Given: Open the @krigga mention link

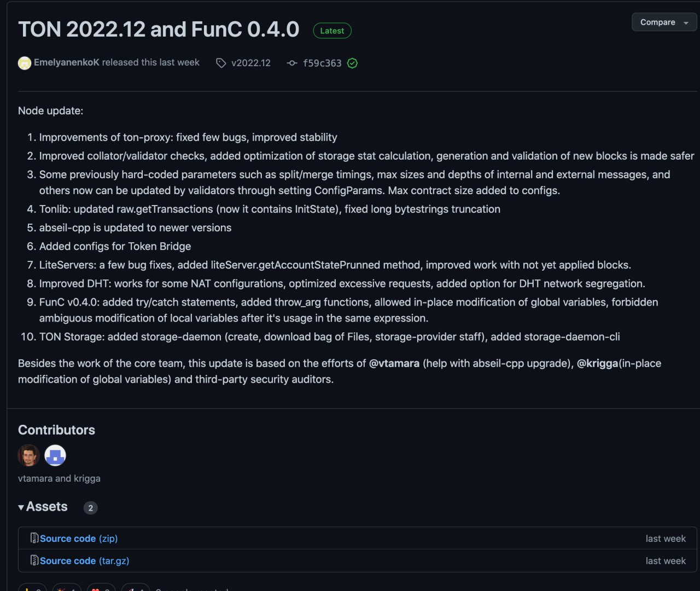Looking at the screenshot, I should pyautogui.click(x=597, y=363).
